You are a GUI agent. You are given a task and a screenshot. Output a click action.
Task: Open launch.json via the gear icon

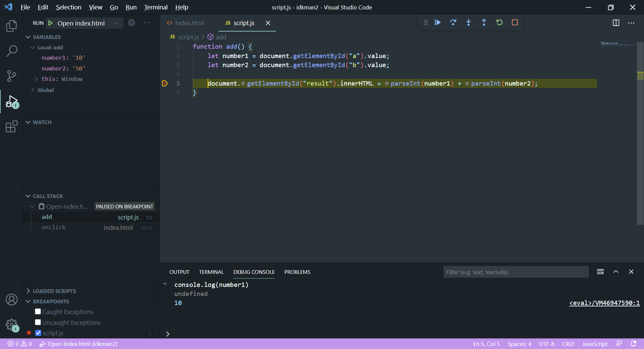131,23
